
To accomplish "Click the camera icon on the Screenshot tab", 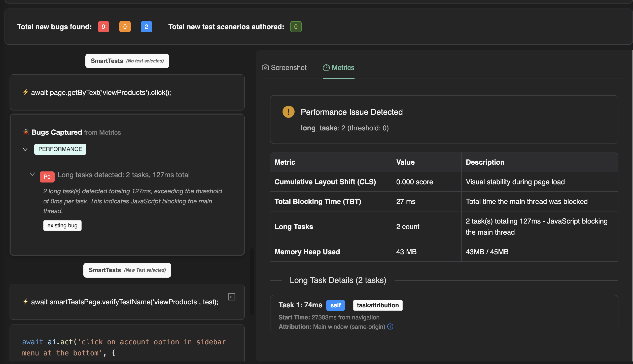I will coord(265,67).
